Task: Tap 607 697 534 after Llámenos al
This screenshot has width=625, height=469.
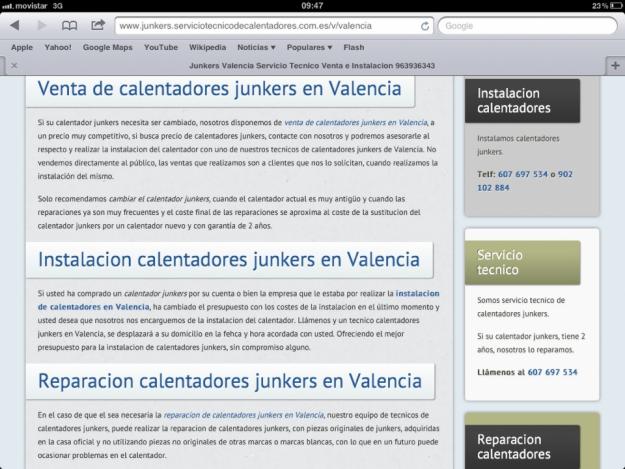Action: point(552,372)
